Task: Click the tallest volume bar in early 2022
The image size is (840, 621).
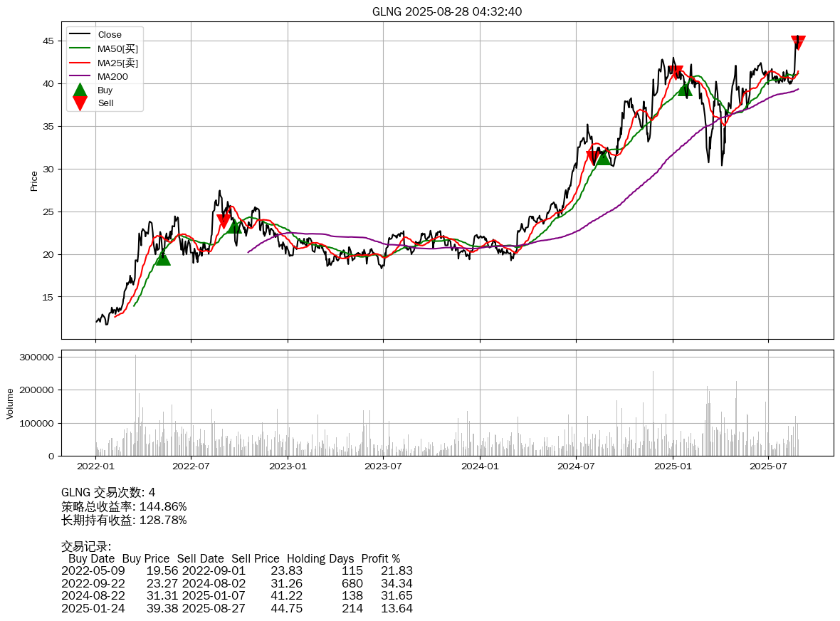Action: pos(136,406)
